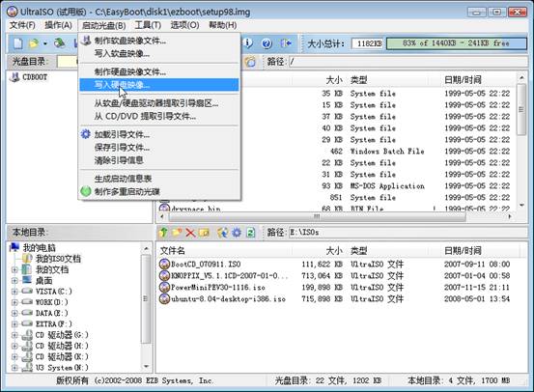Viewport: 534px width, 392px height.
Task: Open the 操作(A) menu
Action: (58, 25)
